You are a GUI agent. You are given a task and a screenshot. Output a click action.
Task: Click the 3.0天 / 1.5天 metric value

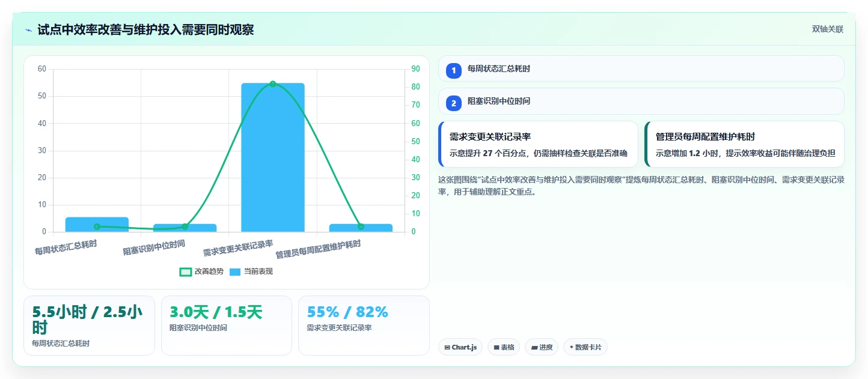pyautogui.click(x=216, y=312)
